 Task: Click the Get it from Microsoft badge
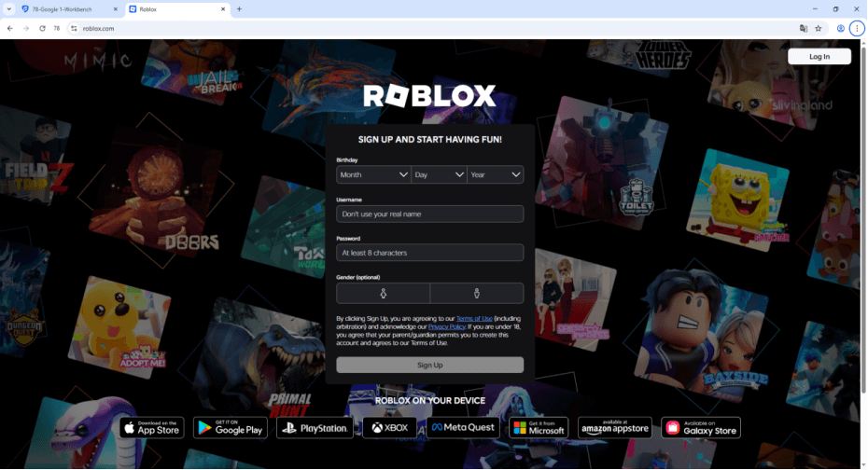pyautogui.click(x=539, y=427)
